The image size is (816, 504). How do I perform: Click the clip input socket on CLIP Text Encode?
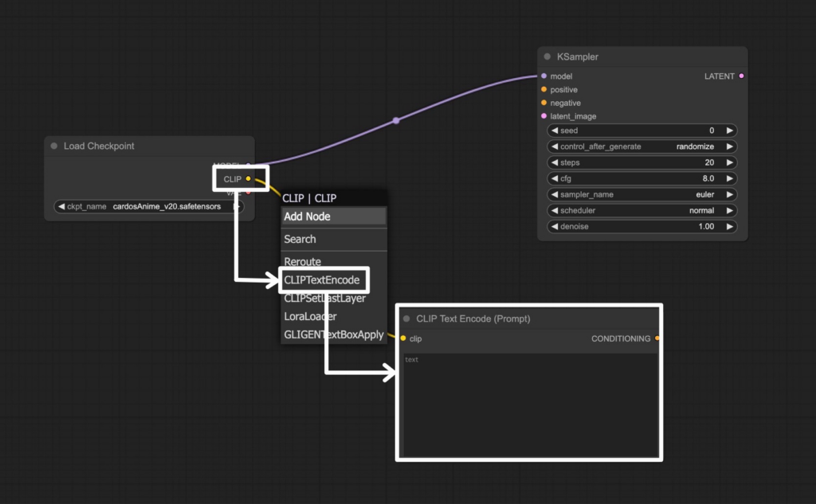pos(403,338)
